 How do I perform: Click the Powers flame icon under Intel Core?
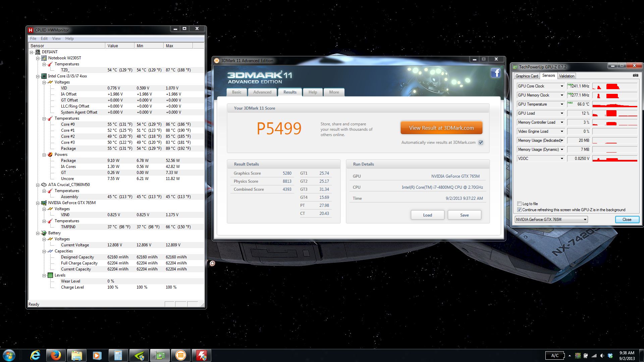pos(50,155)
